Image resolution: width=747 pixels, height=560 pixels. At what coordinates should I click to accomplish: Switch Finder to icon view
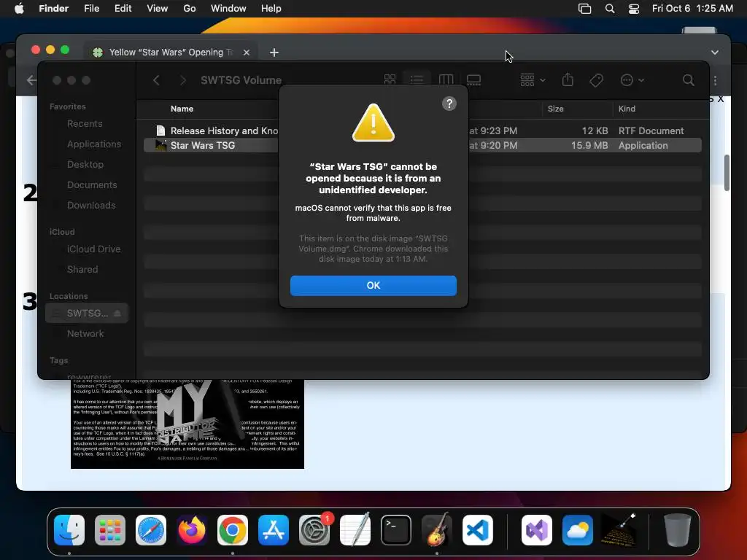point(390,79)
